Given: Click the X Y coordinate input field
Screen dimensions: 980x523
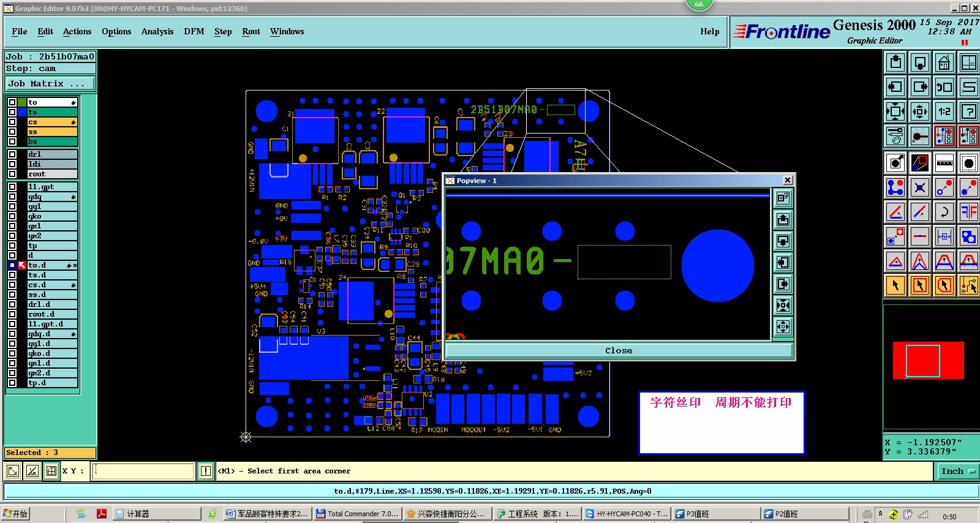Looking at the screenshot, I should (x=143, y=471).
